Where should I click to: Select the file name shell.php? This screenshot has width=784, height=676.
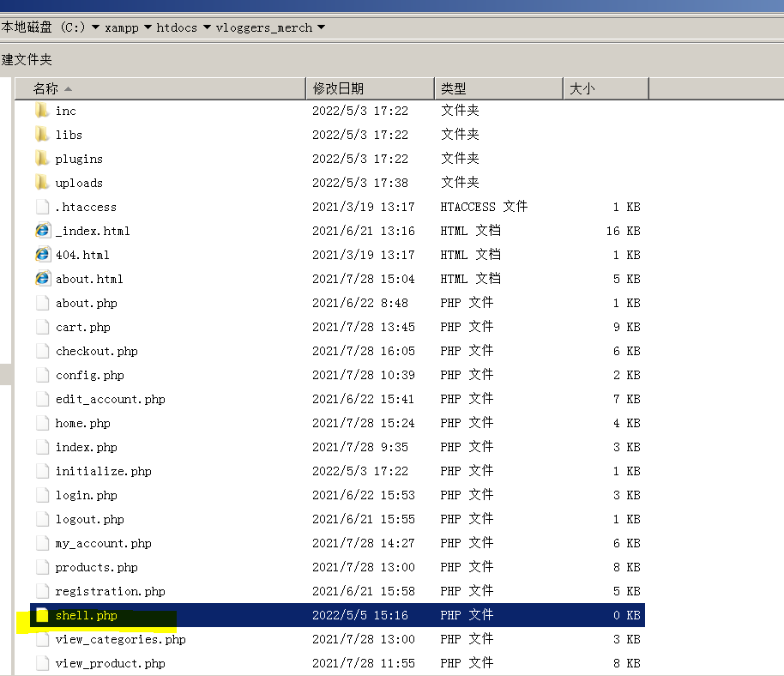tap(87, 615)
